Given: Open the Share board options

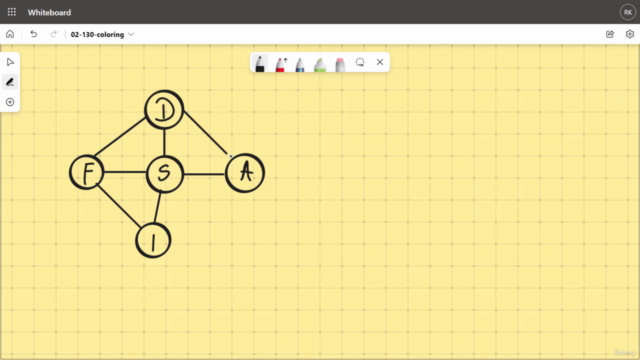Looking at the screenshot, I should 610,34.
